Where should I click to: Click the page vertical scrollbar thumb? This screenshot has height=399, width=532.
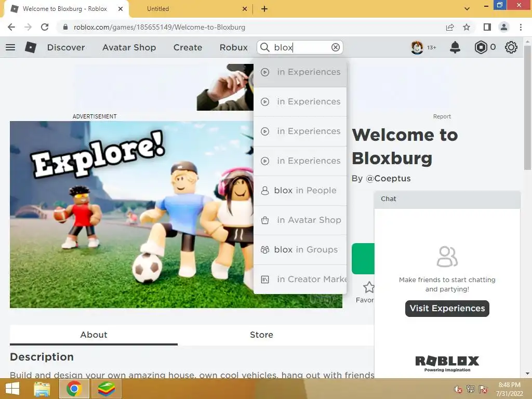point(527,108)
